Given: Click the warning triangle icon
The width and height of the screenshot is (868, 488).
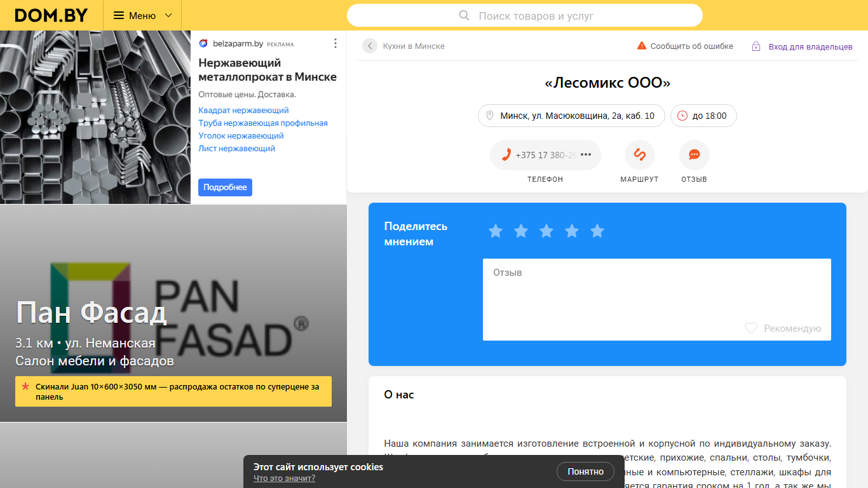Looking at the screenshot, I should point(642,46).
